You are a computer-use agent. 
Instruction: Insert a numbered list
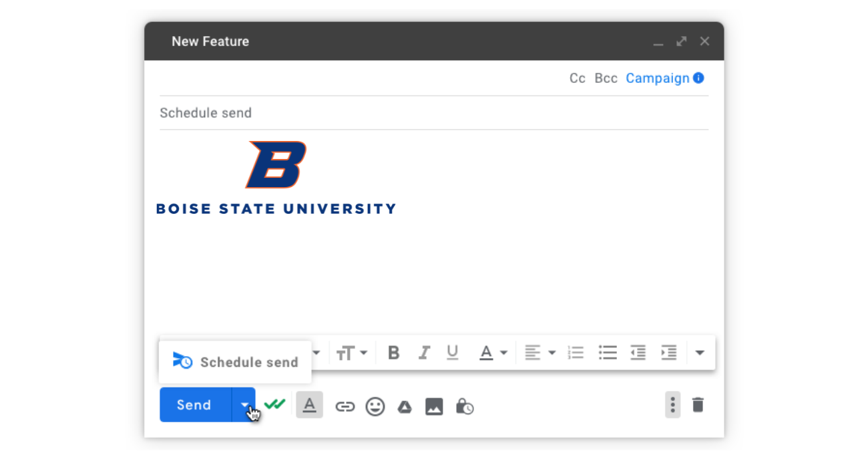point(576,353)
